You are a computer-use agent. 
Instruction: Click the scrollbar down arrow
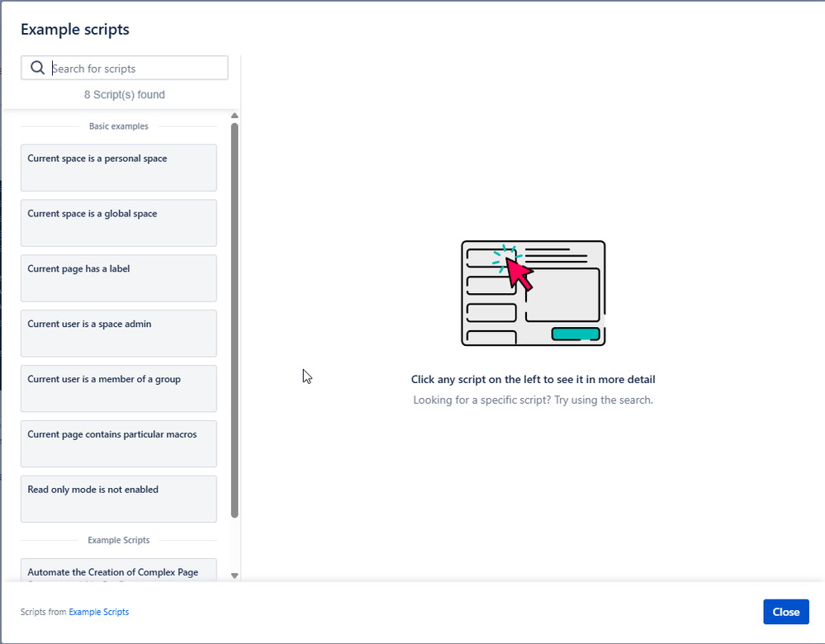[234, 575]
